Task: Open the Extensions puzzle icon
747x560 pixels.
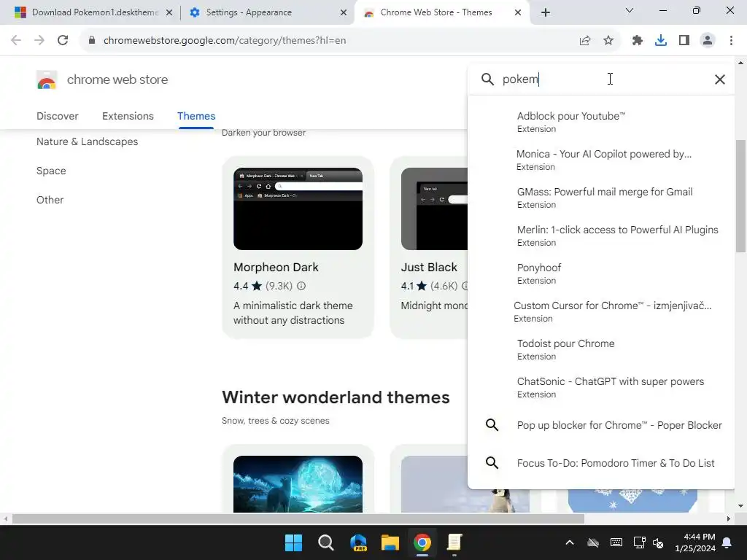Action: [638, 41]
